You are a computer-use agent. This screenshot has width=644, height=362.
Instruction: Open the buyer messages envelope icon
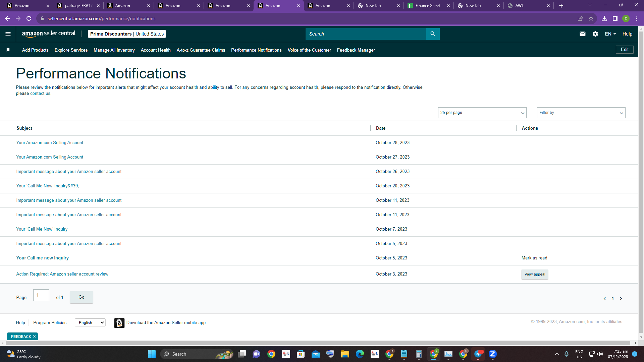(x=583, y=34)
